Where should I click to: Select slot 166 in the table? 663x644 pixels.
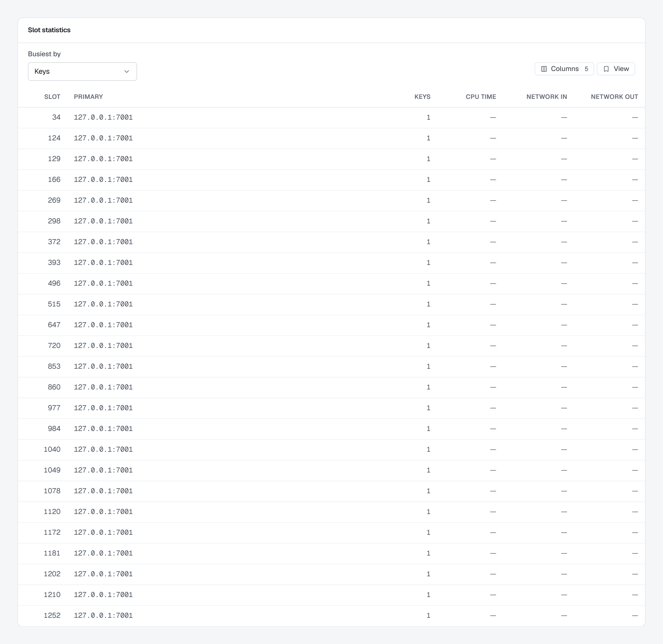[331, 180]
